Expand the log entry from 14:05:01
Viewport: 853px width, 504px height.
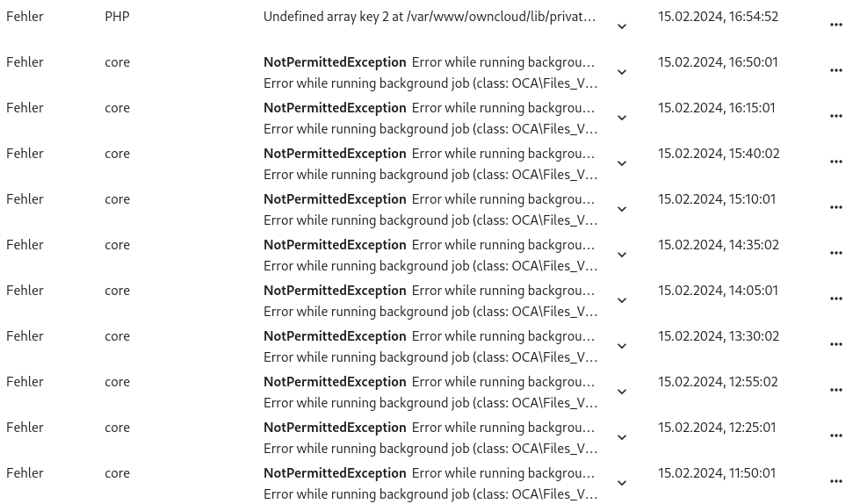(622, 300)
